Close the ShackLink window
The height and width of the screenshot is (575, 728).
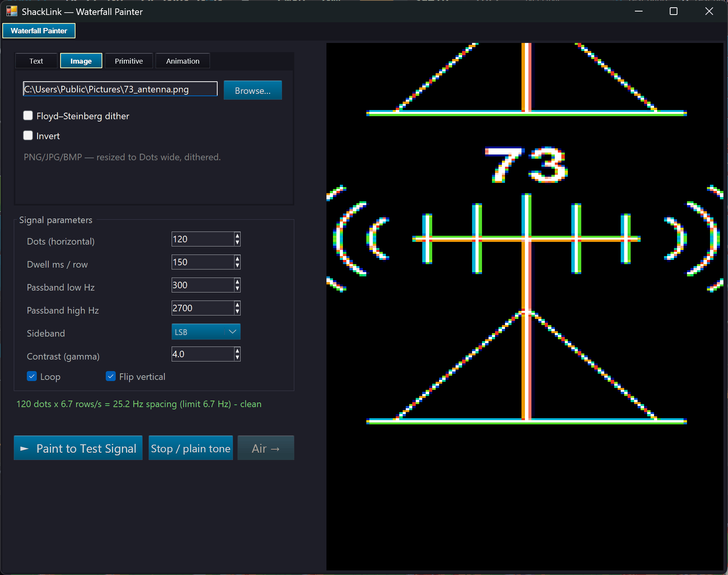[x=709, y=11]
